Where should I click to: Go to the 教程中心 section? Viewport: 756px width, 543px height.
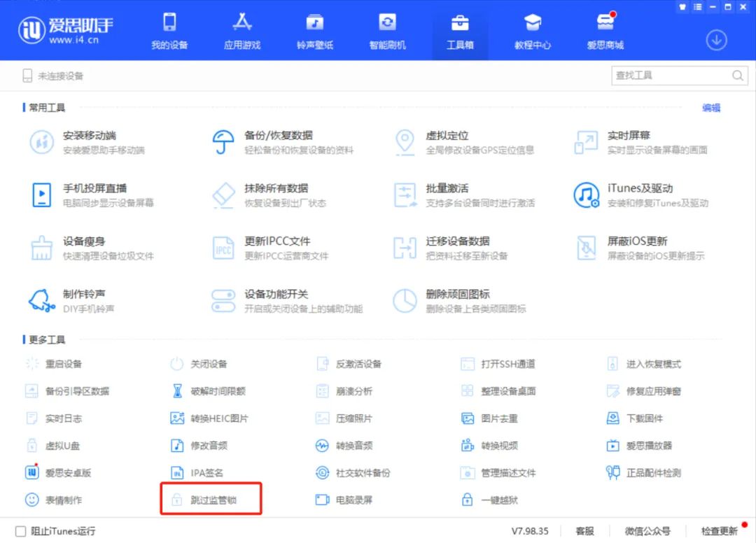(532, 31)
